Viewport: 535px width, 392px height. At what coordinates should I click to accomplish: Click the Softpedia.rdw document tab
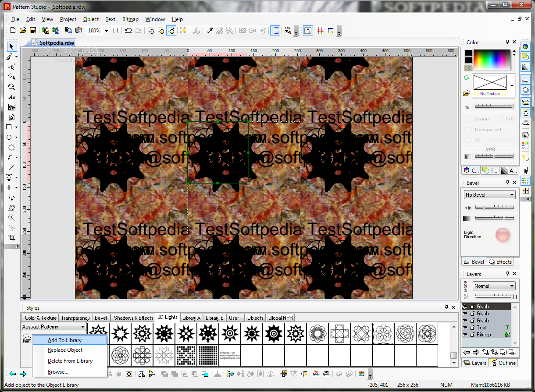coord(53,43)
